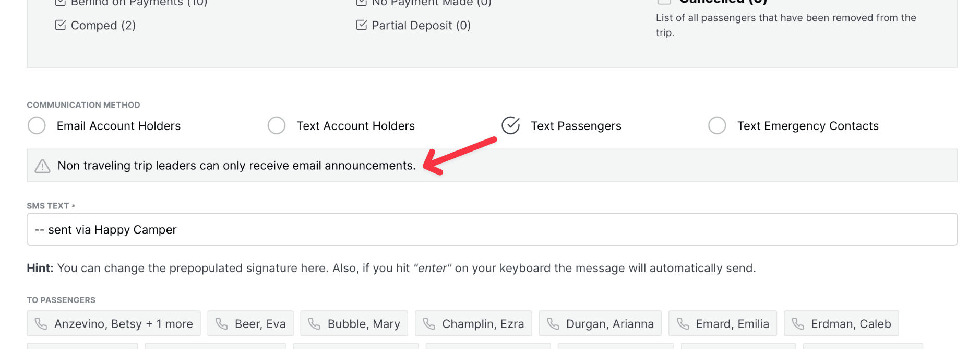Click the warning triangle in the notice banner
980x349 pixels.
pyautogui.click(x=42, y=166)
